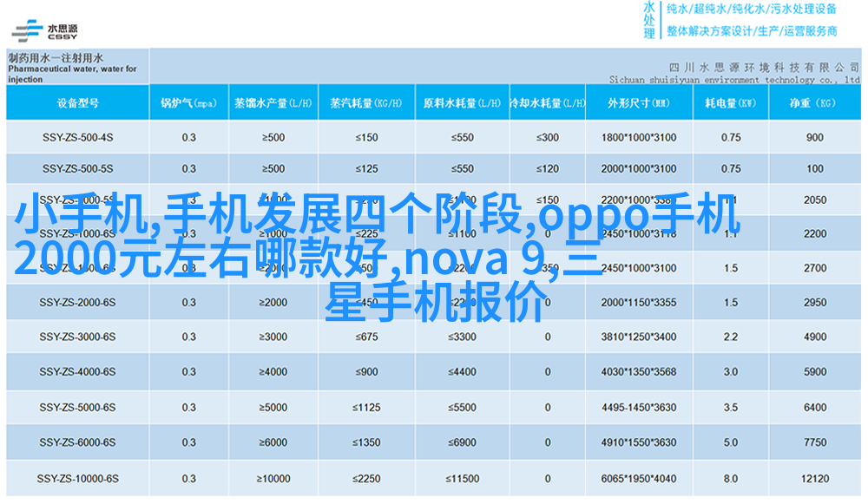Screen dimensions: 868x504
Task: Select the 蒸馏水产量(L/H) column header
Action: (x=273, y=103)
